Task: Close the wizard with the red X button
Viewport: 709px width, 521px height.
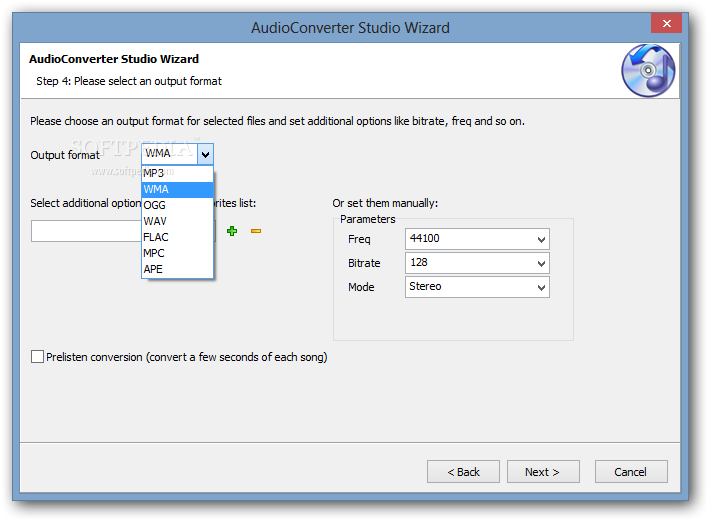Action: click(666, 23)
